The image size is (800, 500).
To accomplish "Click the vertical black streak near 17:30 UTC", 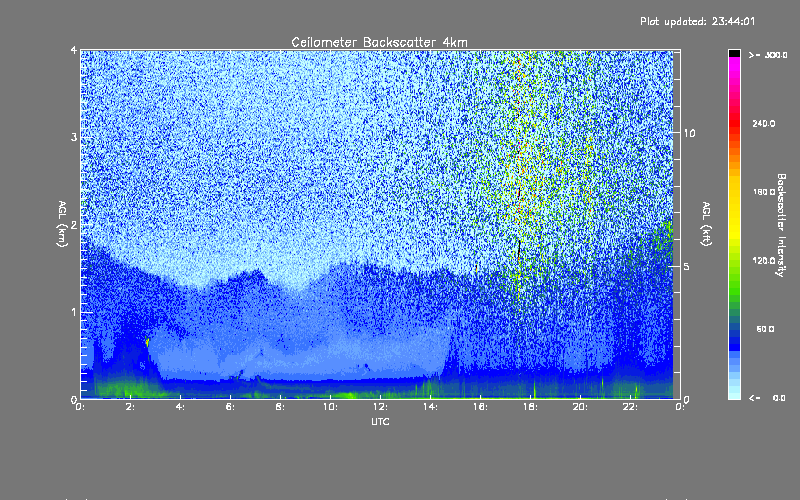I will click(519, 250).
